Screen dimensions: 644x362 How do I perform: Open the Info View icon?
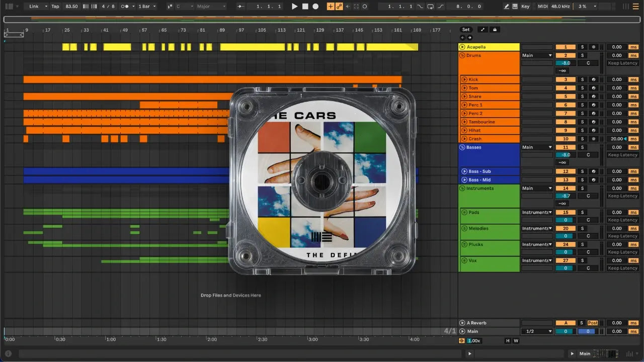[8, 354]
